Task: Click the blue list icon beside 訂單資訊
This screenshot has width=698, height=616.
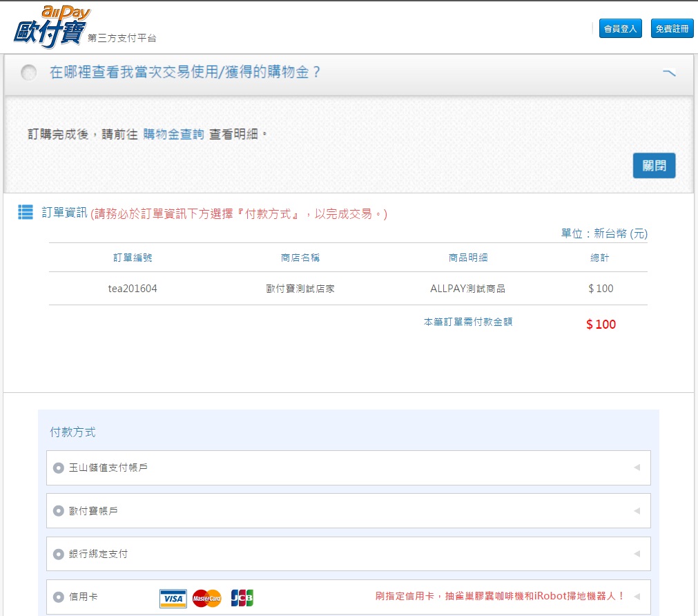Action: pos(26,213)
